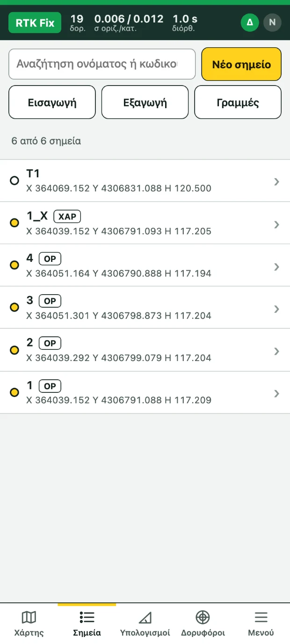Focus the Αναζήτηση ονόματος search field
Image resolution: width=290 pixels, height=644 pixels.
tap(102, 64)
